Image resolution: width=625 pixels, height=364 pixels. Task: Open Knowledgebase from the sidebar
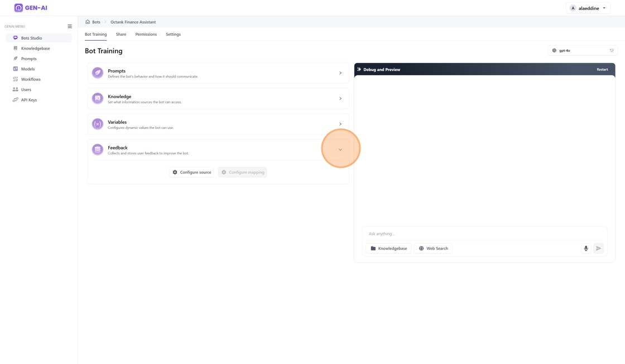pos(35,48)
